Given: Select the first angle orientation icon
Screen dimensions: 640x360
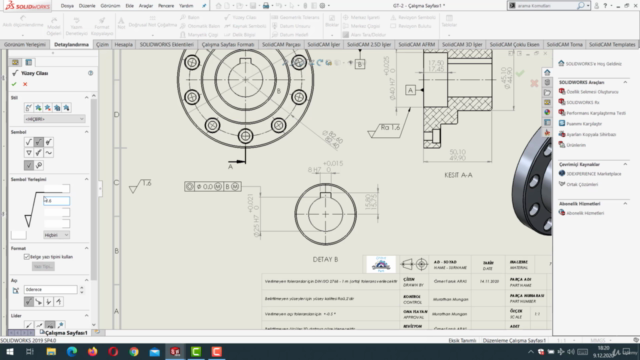Looking at the screenshot, I should coord(29,302).
